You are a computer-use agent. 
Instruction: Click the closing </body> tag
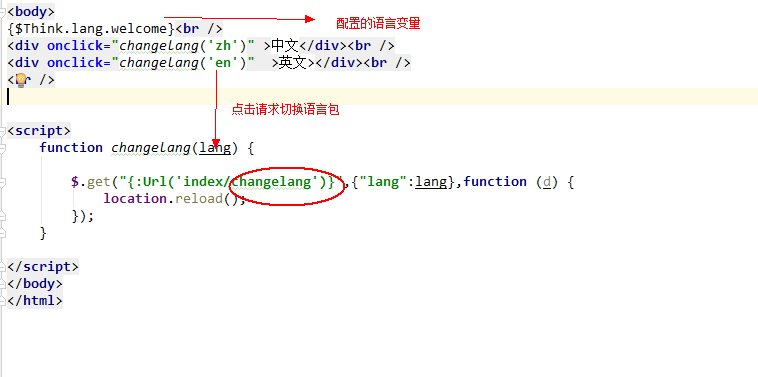(x=35, y=284)
